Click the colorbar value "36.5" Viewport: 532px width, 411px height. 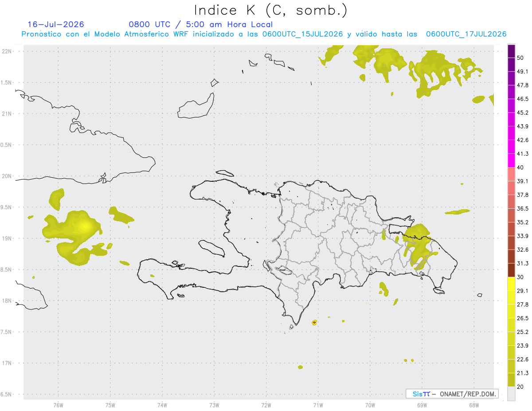pos(523,208)
